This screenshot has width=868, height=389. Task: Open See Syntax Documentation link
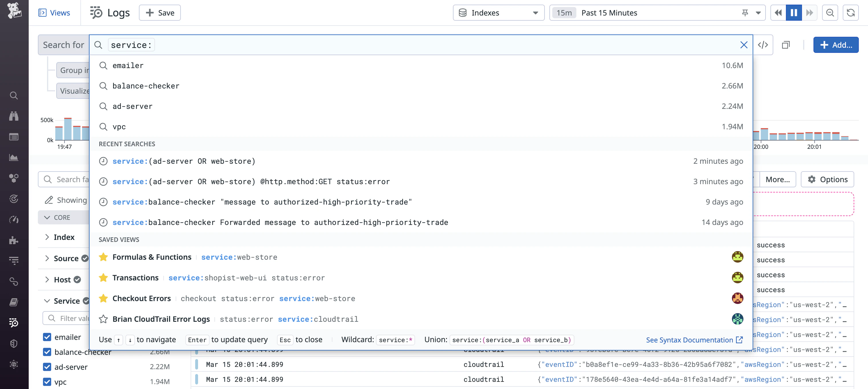(694, 340)
